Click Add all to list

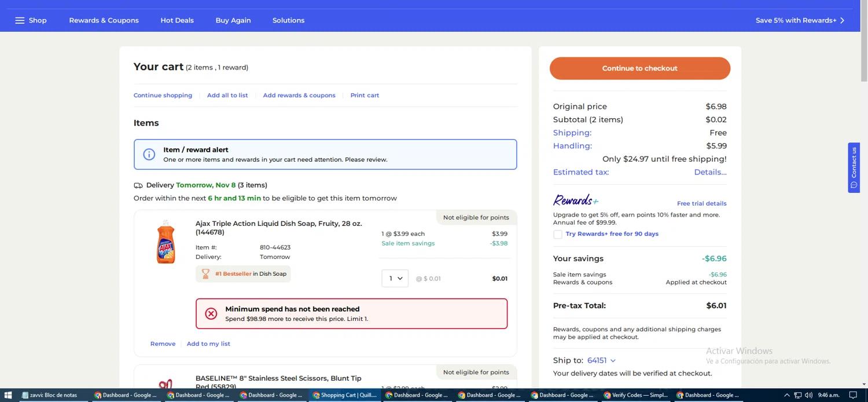(x=227, y=96)
